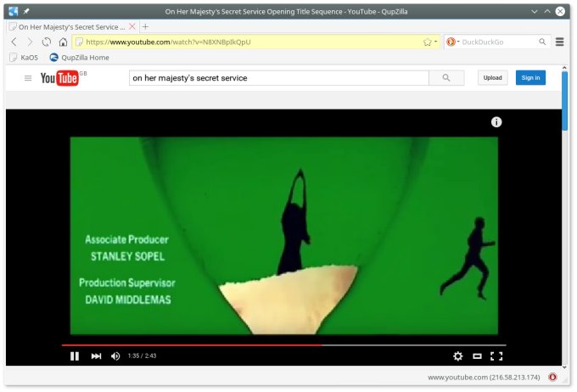Pause the YouTube video
This screenshot has width=577, height=392.
(75, 356)
